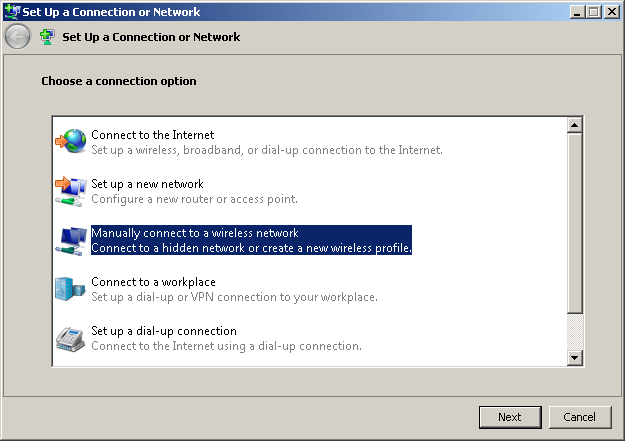
Task: Maximize the Set Up a Connection window
Action: point(594,12)
